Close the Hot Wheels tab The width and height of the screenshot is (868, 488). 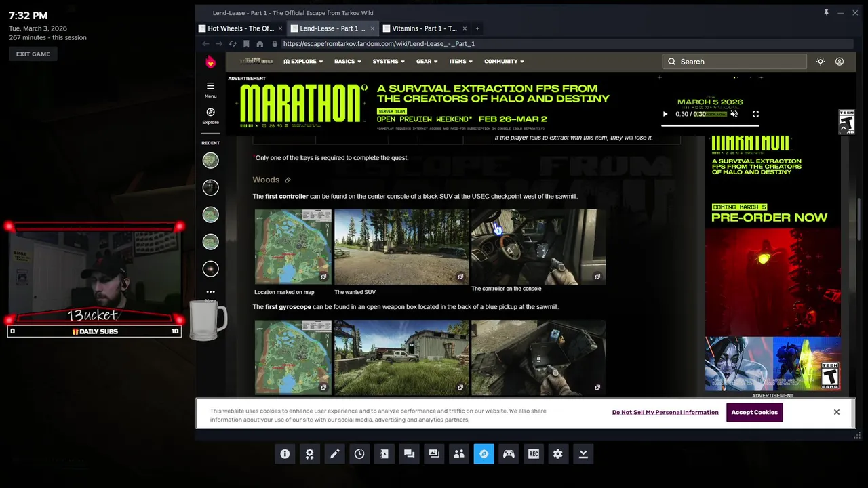coord(280,28)
